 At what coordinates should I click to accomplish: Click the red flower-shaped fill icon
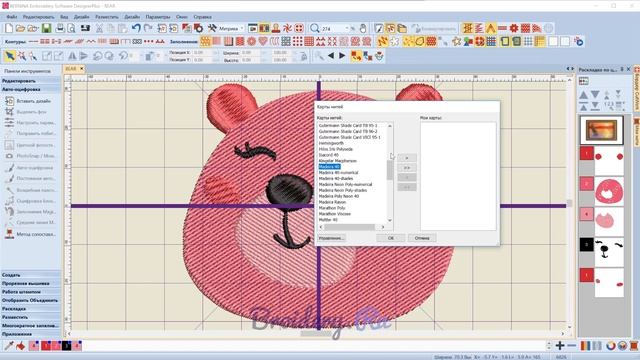pos(251,41)
